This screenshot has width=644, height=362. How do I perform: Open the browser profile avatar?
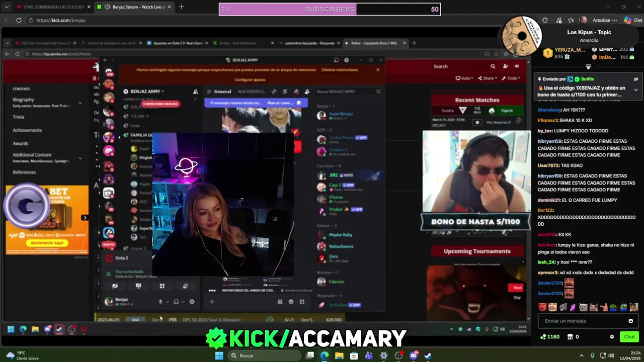(583, 20)
